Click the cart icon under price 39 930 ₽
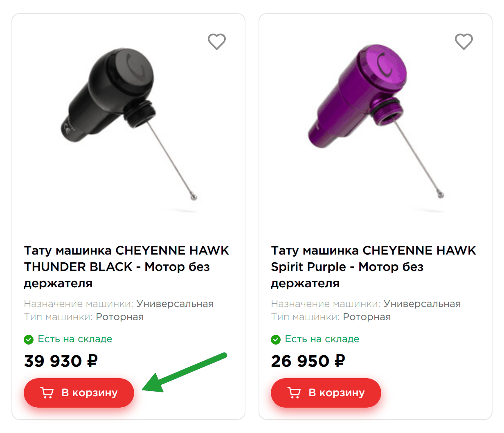Viewport: 504px width, 433px height. click(x=47, y=393)
